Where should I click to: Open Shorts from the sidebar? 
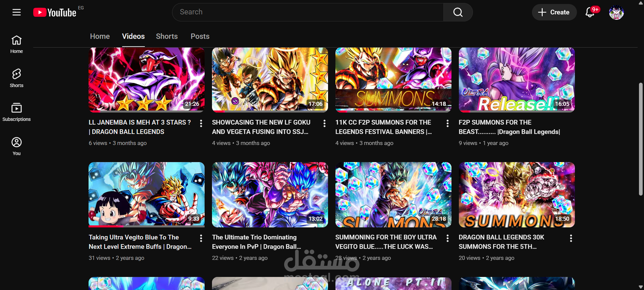(x=16, y=78)
